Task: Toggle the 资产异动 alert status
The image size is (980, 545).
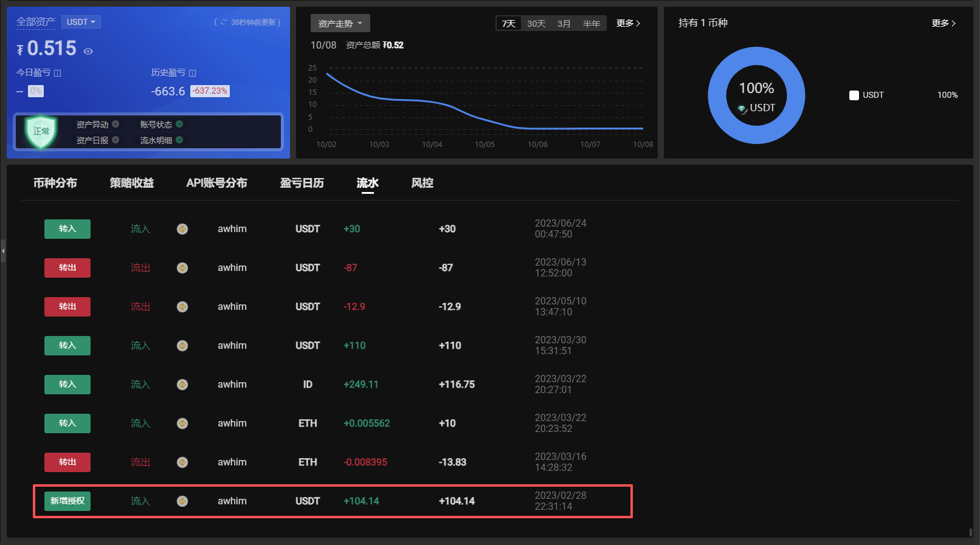Action: pos(116,125)
